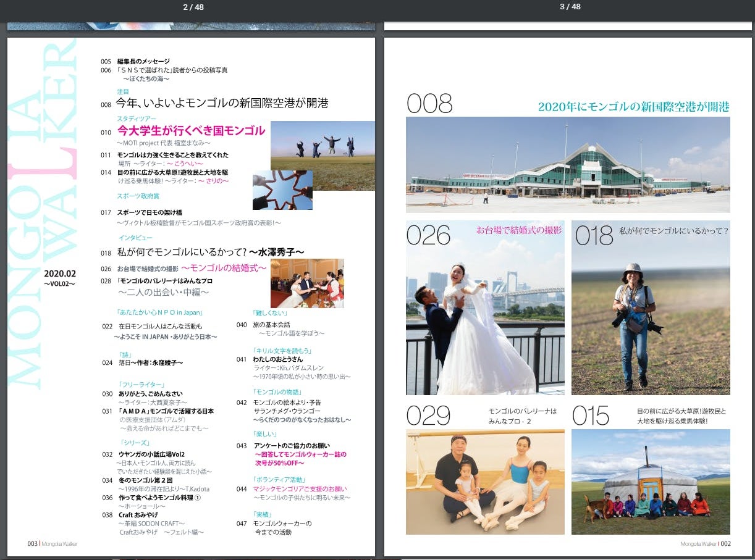The image size is (755, 560).
Task: Click the star-shaped hands photo
Action: (x=282, y=190)
